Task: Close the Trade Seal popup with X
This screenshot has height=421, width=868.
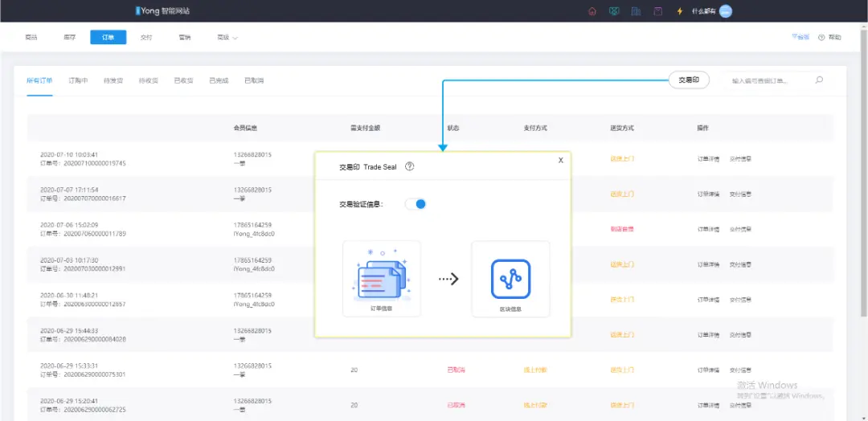Action: tap(560, 160)
